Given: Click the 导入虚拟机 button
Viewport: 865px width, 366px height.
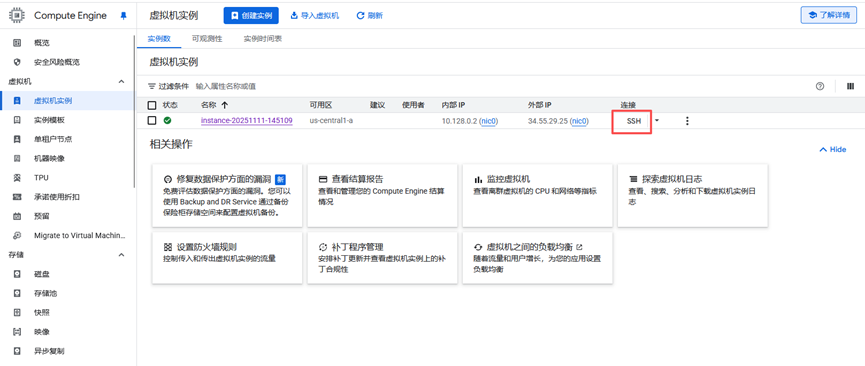Looking at the screenshot, I should pos(314,15).
